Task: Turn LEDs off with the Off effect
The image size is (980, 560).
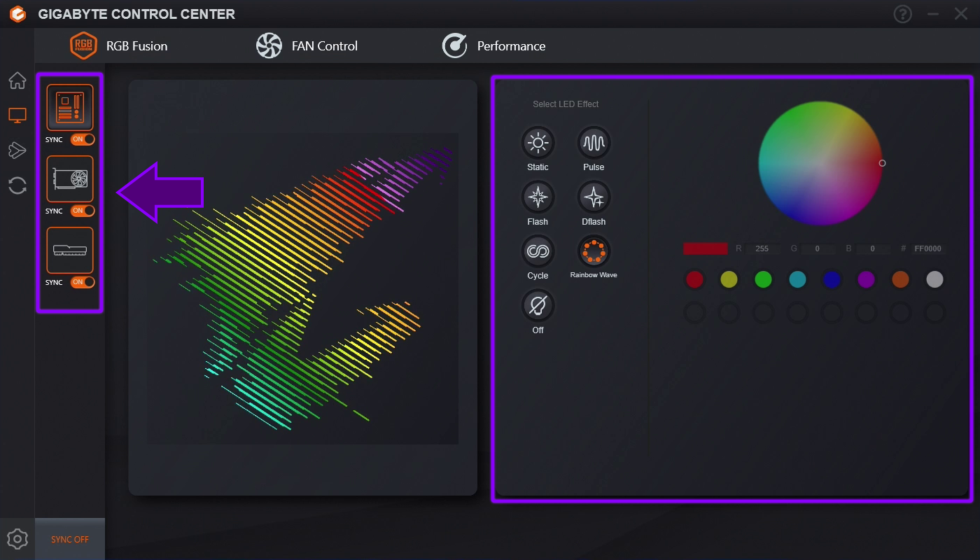Action: point(537,306)
